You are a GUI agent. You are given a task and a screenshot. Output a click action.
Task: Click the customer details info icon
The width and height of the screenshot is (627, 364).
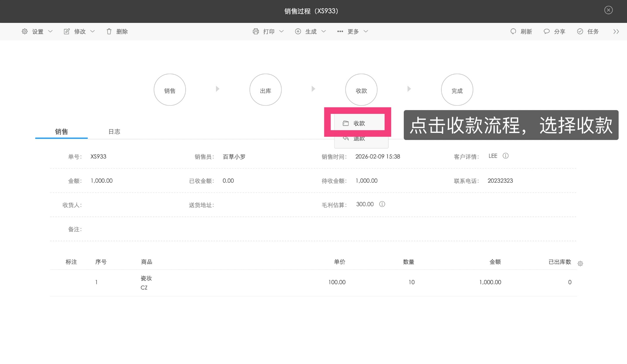pyautogui.click(x=505, y=156)
